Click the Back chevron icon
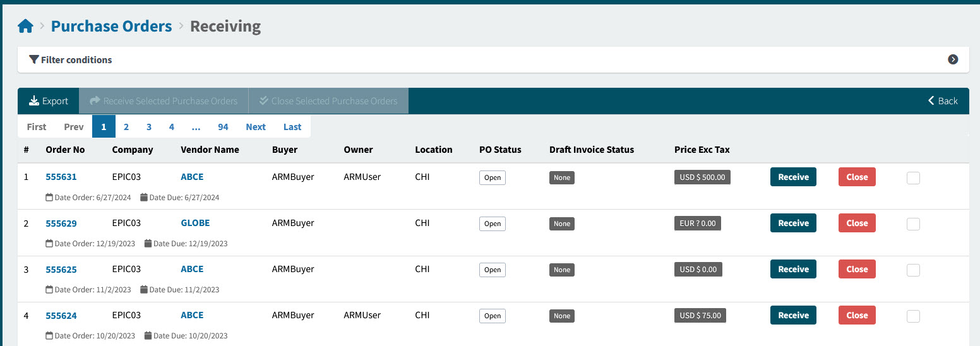Screen dimensions: 980x346 [x=931, y=101]
